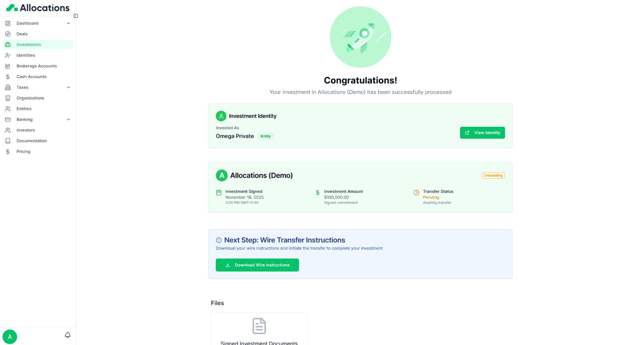Image resolution: width=644 pixels, height=345 pixels.
Task: Click Download Wire Instructions button
Action: (257, 265)
